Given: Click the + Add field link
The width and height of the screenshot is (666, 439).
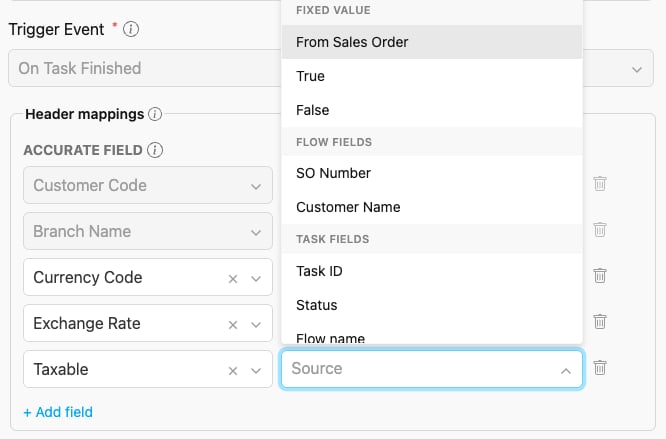Looking at the screenshot, I should tap(58, 412).
